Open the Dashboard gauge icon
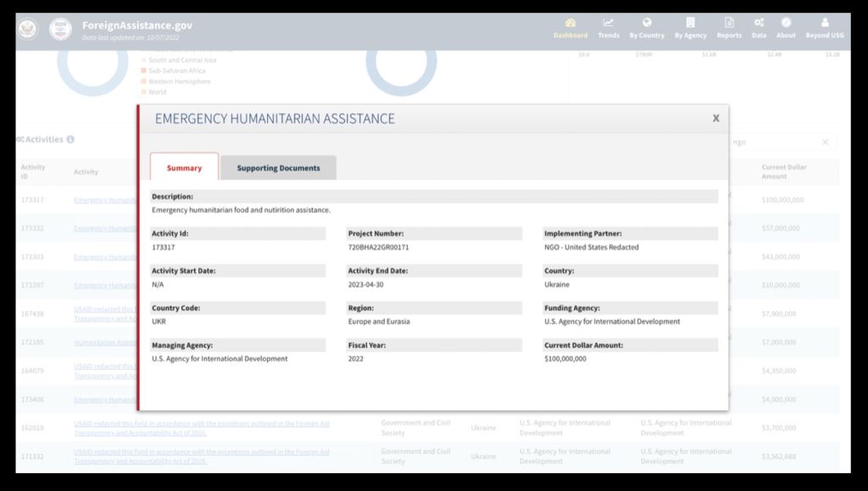The height and width of the screenshot is (491, 868). tap(570, 23)
